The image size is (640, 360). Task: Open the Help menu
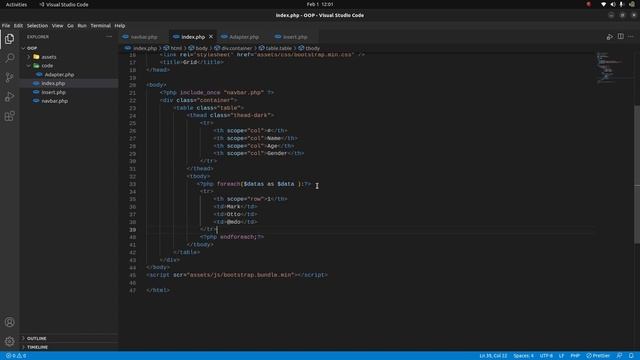[x=120, y=26]
